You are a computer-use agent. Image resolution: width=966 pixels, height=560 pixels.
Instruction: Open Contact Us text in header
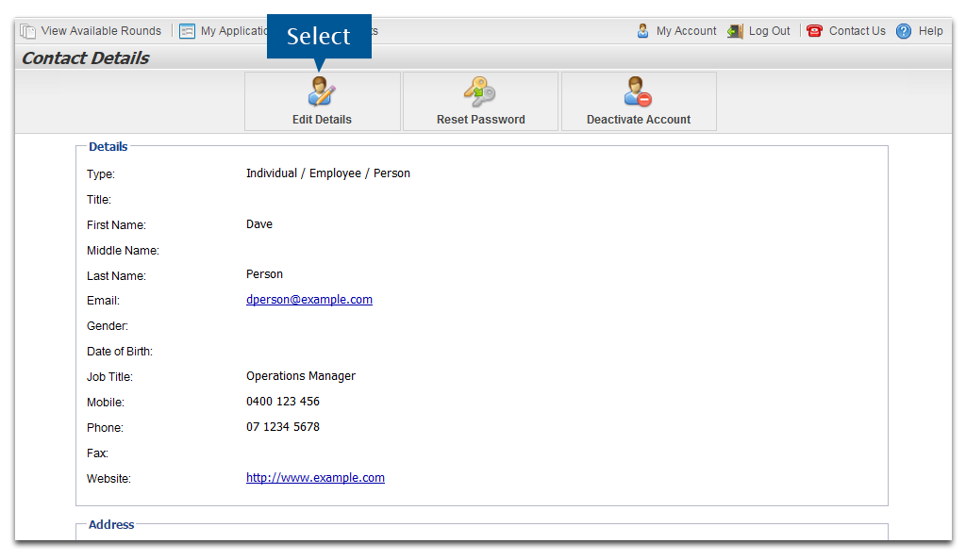[x=857, y=31]
